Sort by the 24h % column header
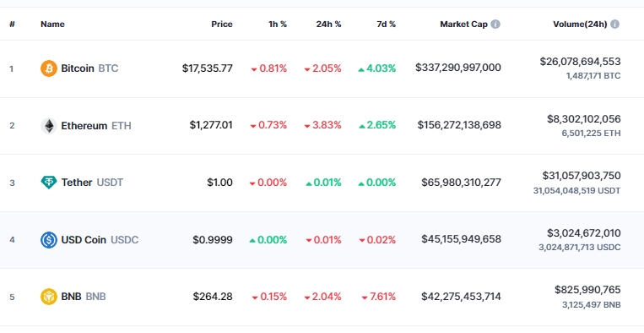 pos(328,25)
